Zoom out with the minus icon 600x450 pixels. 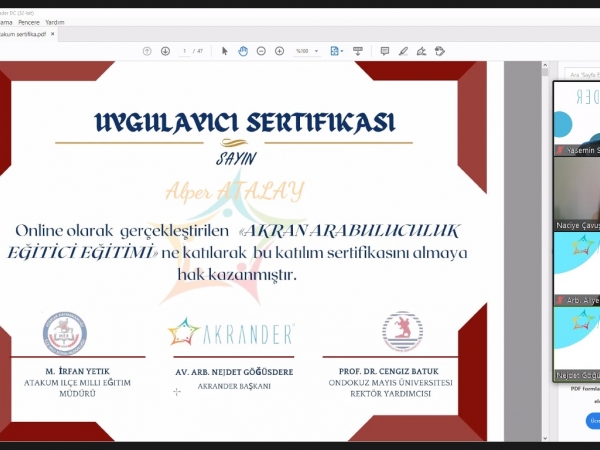pyautogui.click(x=261, y=51)
